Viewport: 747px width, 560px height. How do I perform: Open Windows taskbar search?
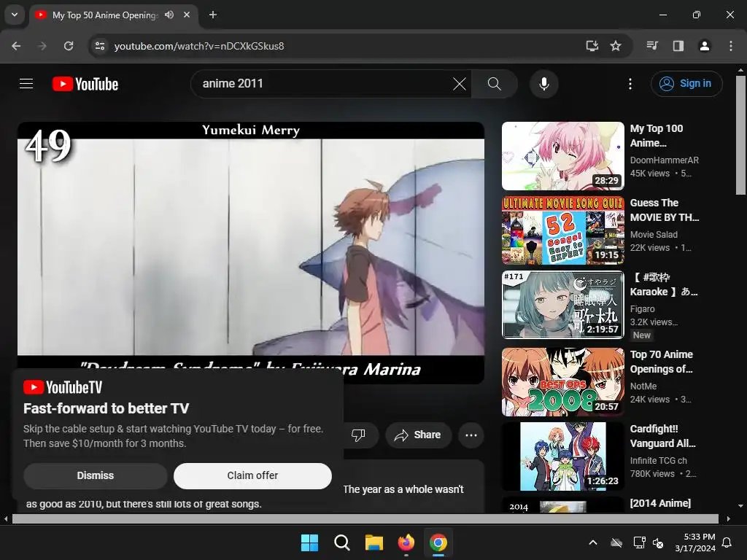click(341, 542)
